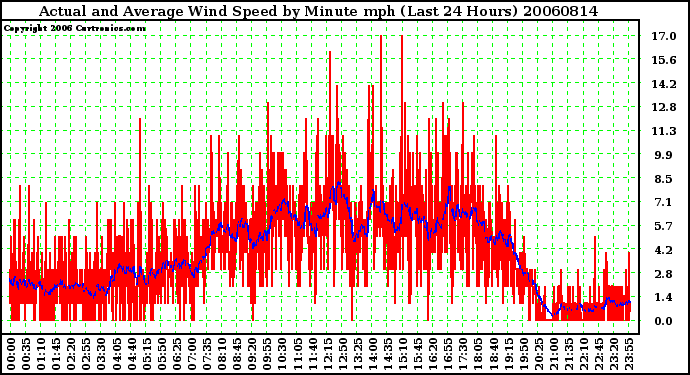Image resolution: width=690 pixels, height=375 pixels.
Task: Click the 11:40 time axis label
Action: (312, 354)
